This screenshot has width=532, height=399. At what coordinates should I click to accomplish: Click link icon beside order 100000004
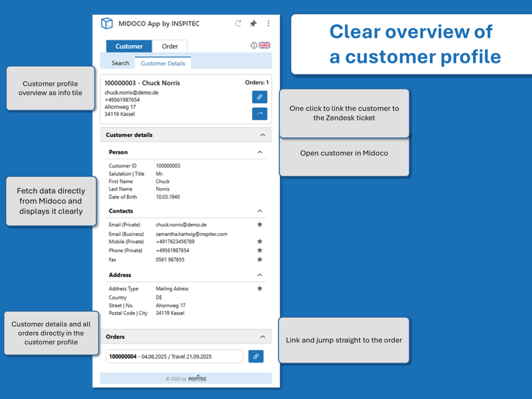pyautogui.click(x=256, y=356)
